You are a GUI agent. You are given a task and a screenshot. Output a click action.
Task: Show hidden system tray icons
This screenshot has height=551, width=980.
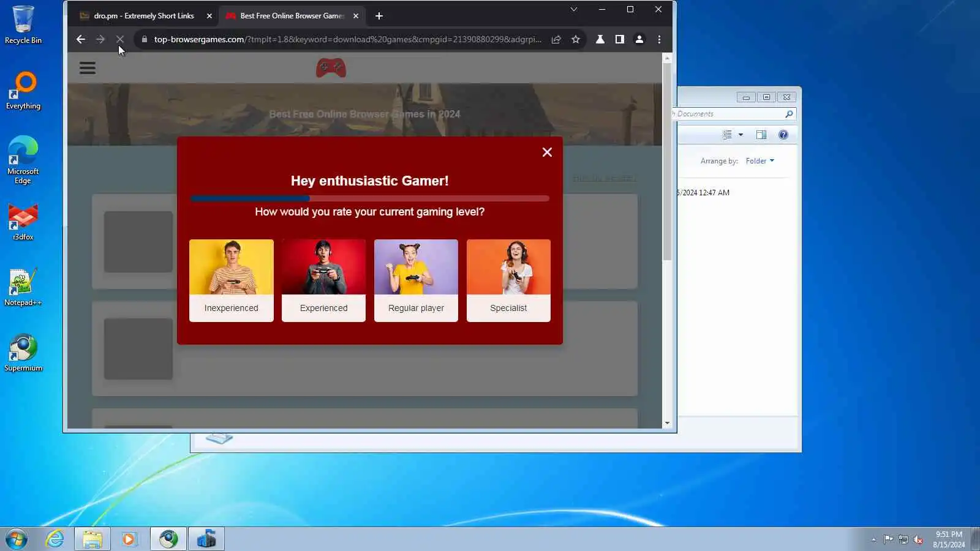[873, 539]
